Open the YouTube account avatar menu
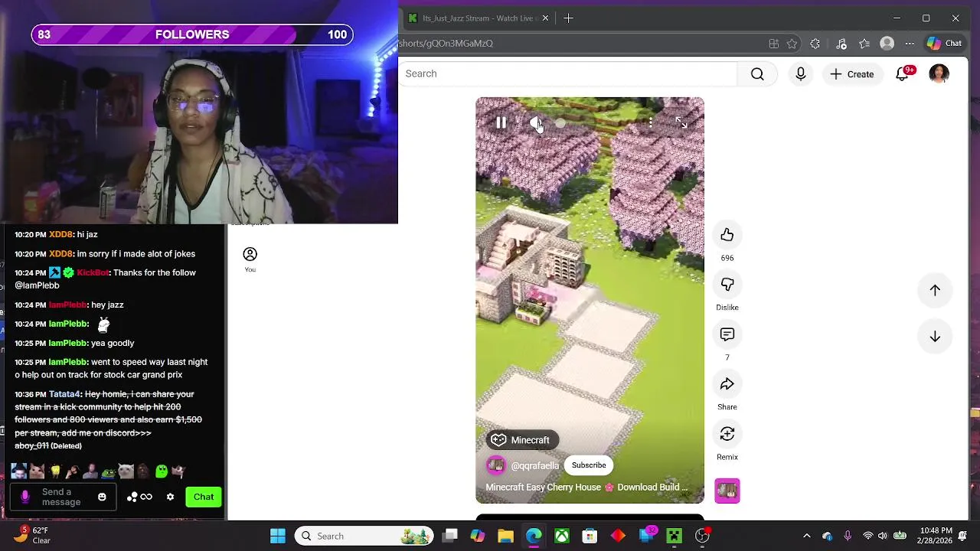Viewport: 980px width, 551px height. (939, 73)
